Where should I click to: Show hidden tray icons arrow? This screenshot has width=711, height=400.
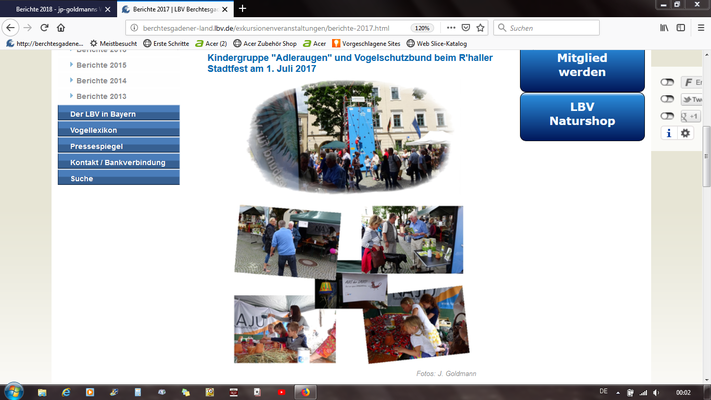pyautogui.click(x=618, y=393)
